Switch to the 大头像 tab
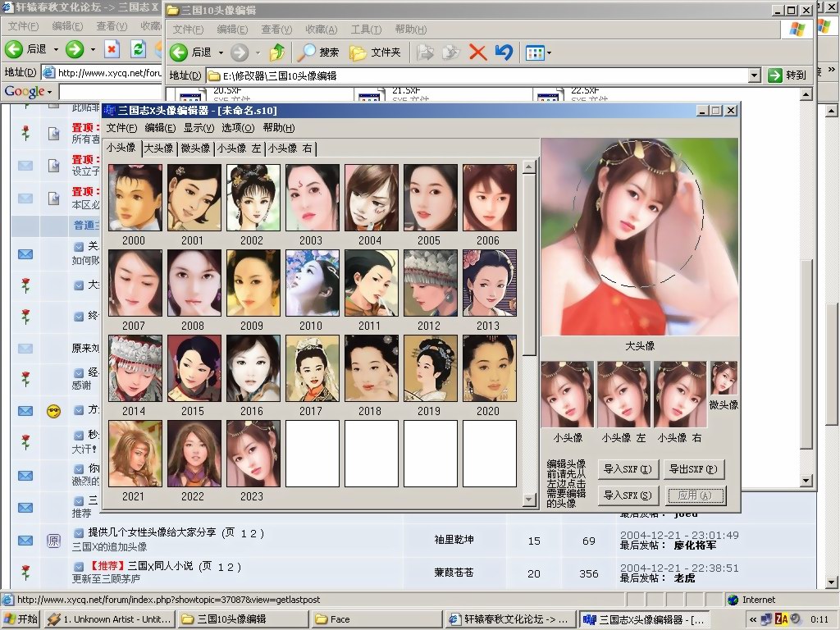 click(x=158, y=148)
